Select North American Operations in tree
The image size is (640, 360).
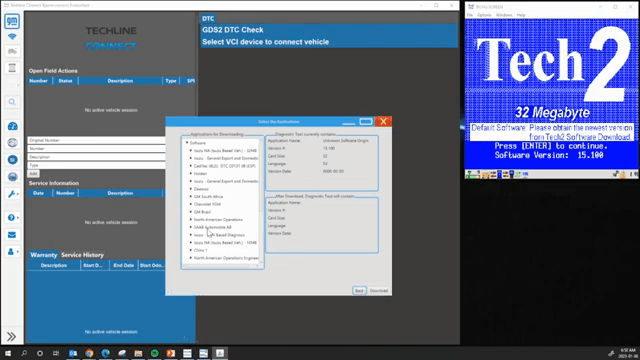click(218, 220)
